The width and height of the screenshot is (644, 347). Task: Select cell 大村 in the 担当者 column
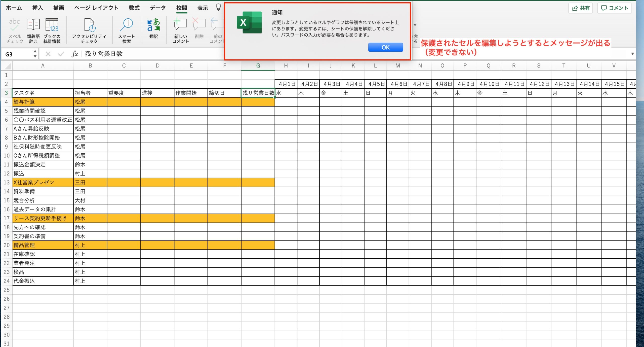[x=90, y=200]
